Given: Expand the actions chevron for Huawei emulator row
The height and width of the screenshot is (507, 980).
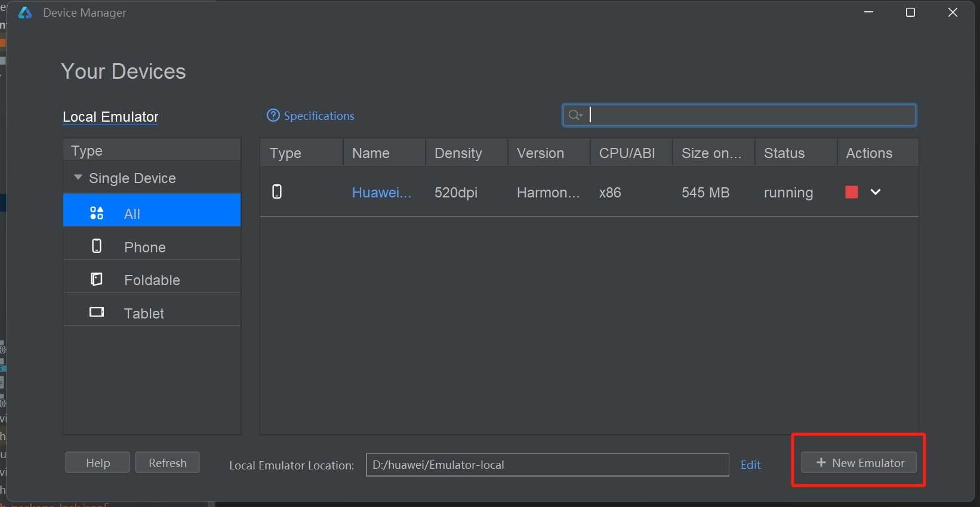Looking at the screenshot, I should (x=876, y=192).
